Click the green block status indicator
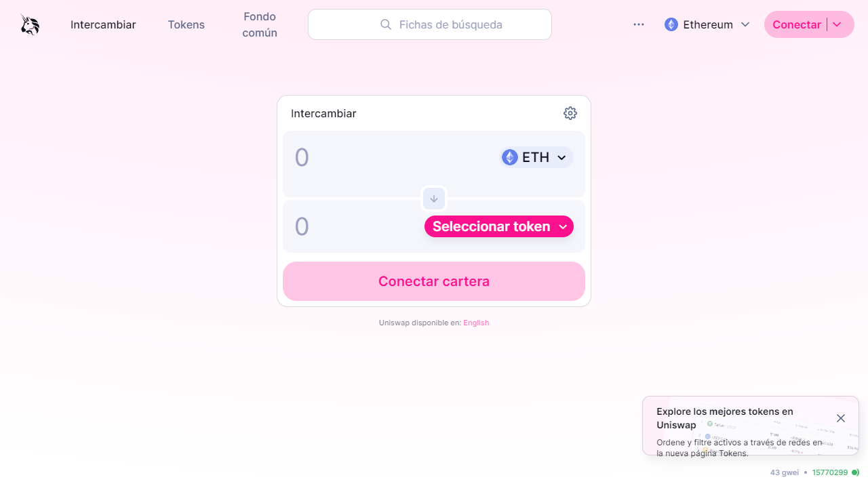The image size is (868, 488). (855, 472)
